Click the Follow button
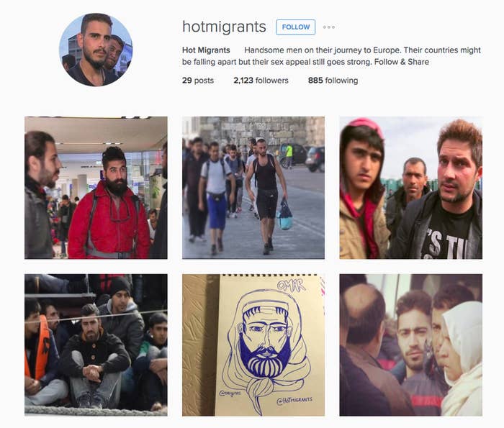The width and height of the screenshot is (504, 428). click(x=295, y=27)
